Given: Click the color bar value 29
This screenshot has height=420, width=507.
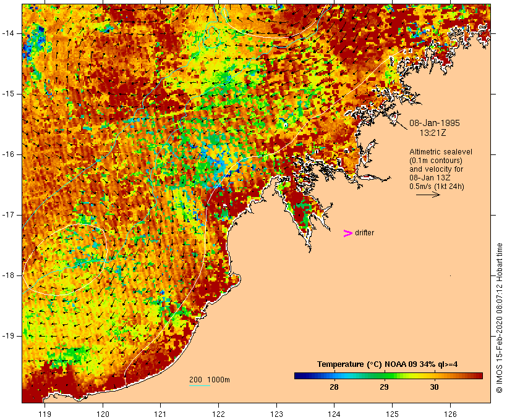Looking at the screenshot, I should point(384,387).
